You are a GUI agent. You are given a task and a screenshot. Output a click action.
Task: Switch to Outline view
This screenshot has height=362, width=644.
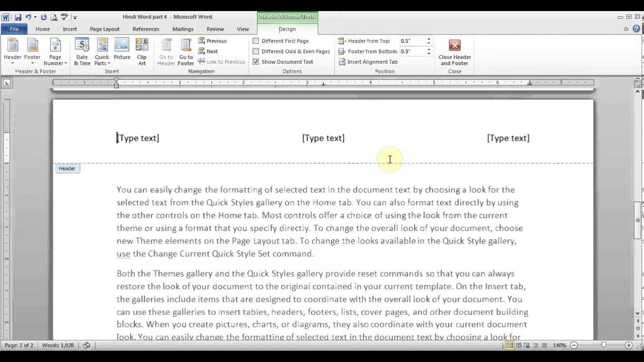(535, 345)
